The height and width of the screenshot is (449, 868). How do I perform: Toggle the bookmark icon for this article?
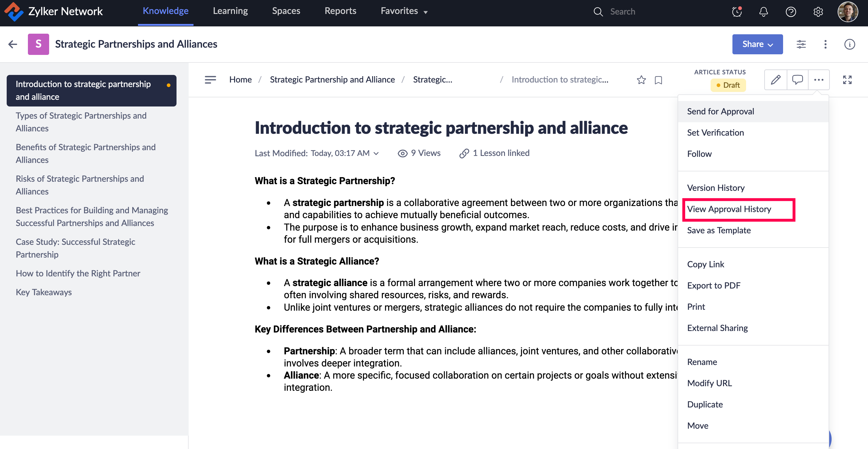pyautogui.click(x=658, y=80)
